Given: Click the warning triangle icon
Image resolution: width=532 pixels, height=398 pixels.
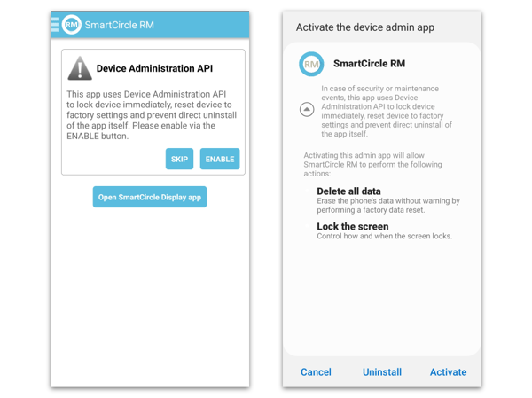Looking at the screenshot, I should [80, 68].
